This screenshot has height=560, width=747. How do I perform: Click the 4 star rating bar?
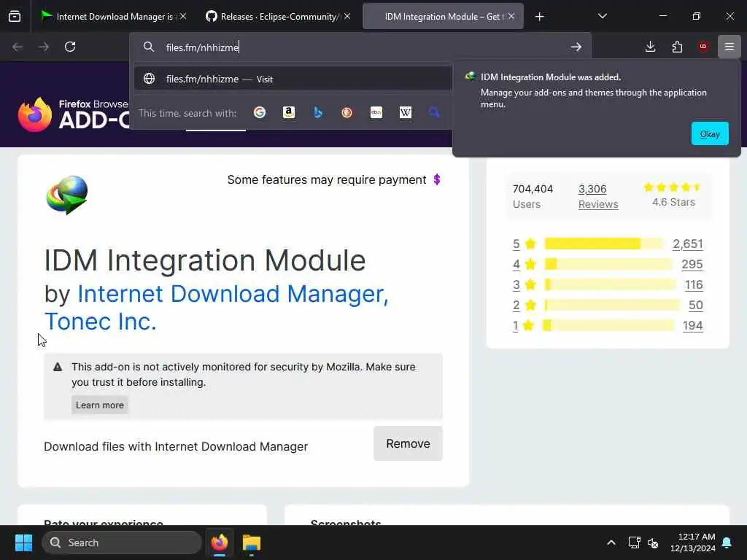click(609, 264)
